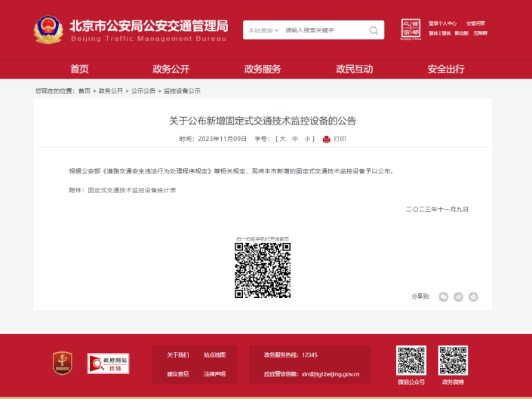Set font size to 中 (medium)
This screenshot has width=532, height=399.
click(295, 139)
